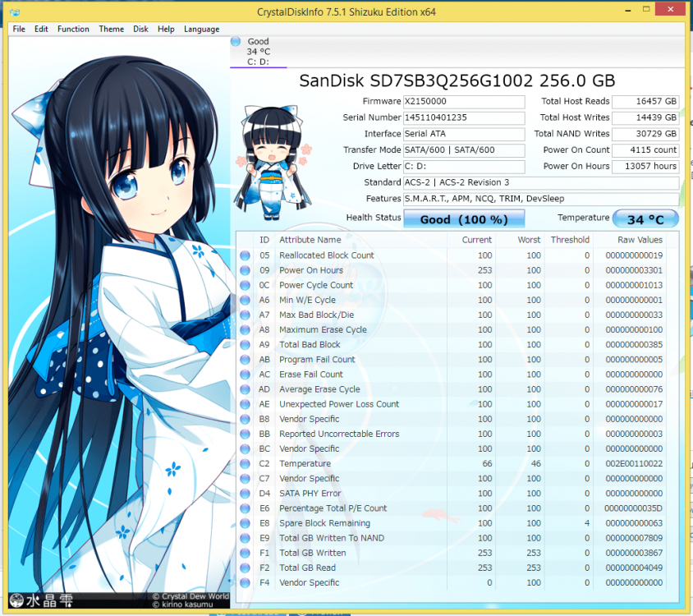Screen dimensions: 693x616
Task: Click the status orb for Reallocated Block Count
Action: (x=245, y=255)
